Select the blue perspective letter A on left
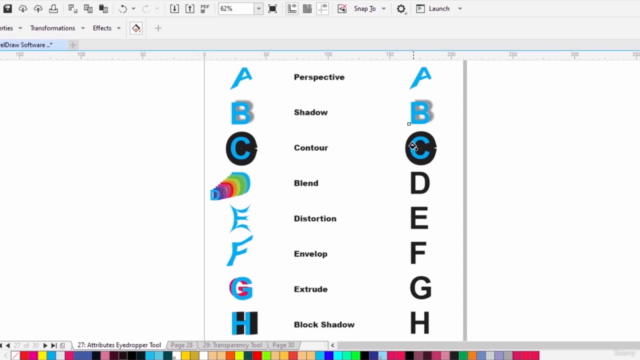Viewport: 640px width, 360px height. pos(242,78)
